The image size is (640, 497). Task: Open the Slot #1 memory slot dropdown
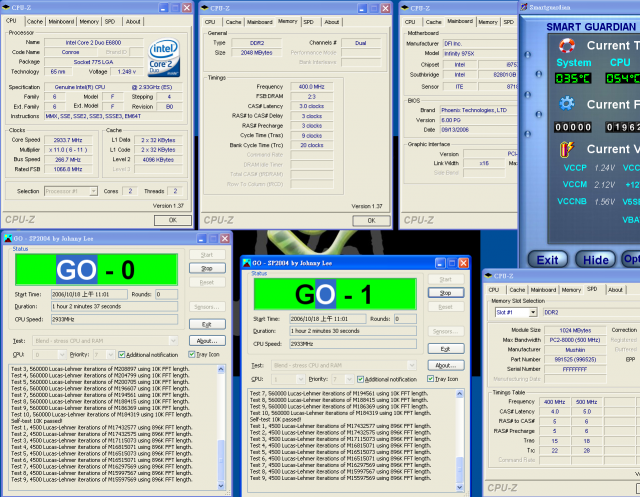tap(533, 312)
